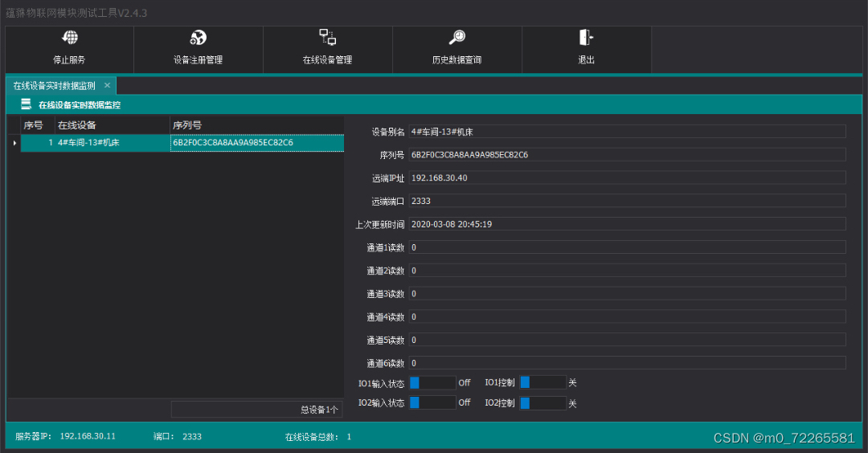This screenshot has height=453, width=868.
Task: Sort by the 在线设备 column header
Action: click(x=112, y=125)
